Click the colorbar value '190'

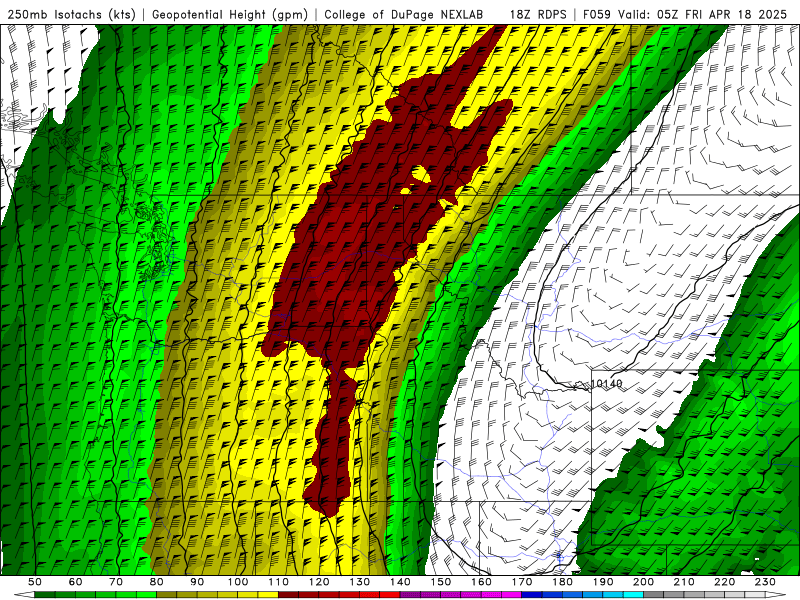(x=603, y=582)
